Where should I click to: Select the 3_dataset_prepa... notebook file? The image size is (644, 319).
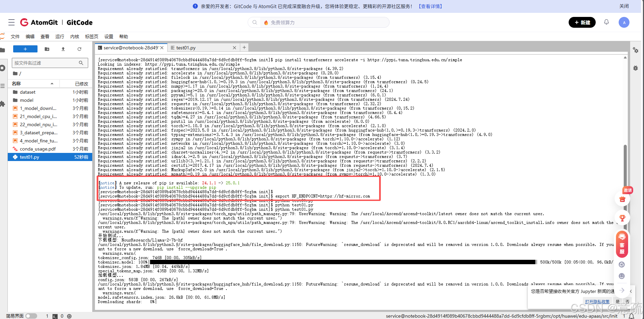[x=50, y=133]
